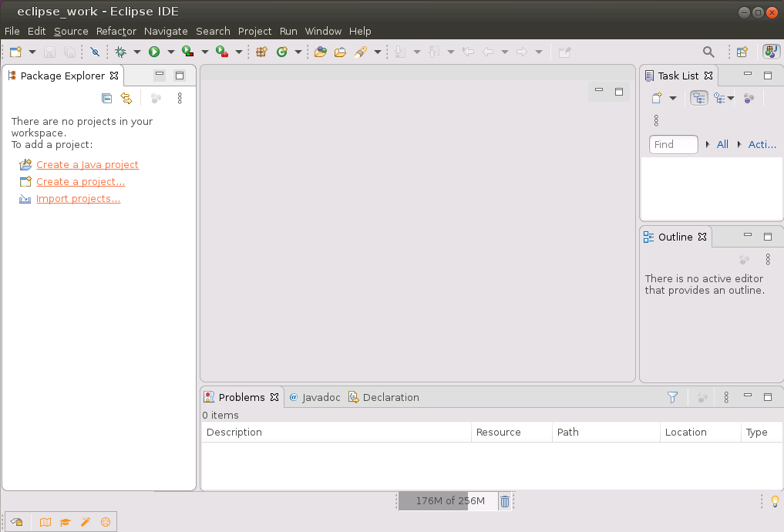Click the Create a Java project link
Image resolution: width=784 pixels, height=532 pixels.
pyautogui.click(x=87, y=164)
